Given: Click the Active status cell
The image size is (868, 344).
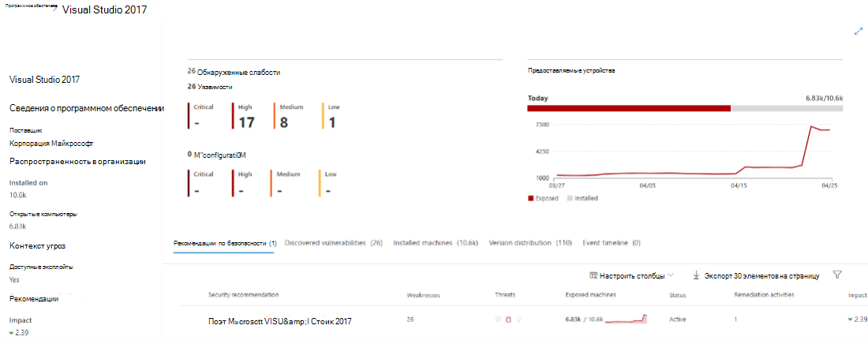Looking at the screenshot, I should (x=678, y=320).
